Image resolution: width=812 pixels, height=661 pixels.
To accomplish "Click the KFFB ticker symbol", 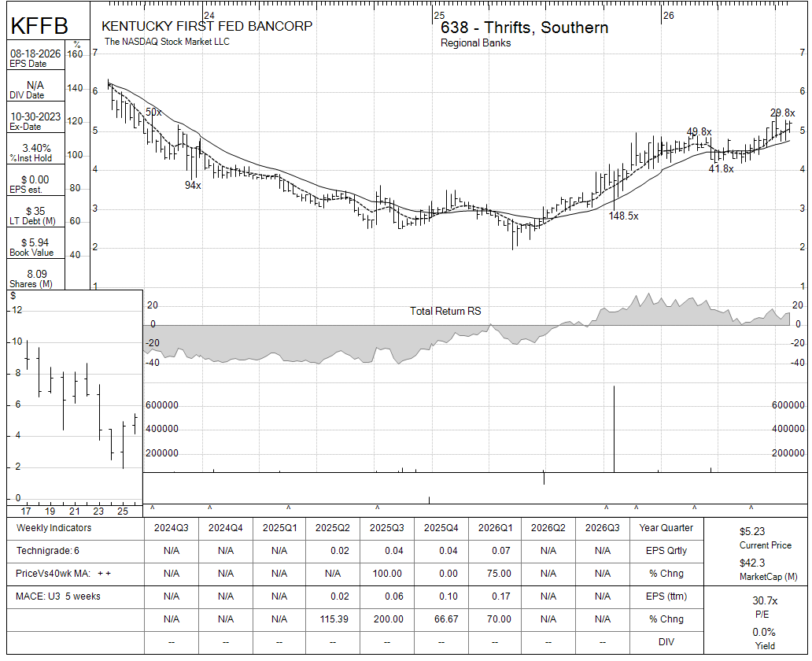I will coord(39,25).
